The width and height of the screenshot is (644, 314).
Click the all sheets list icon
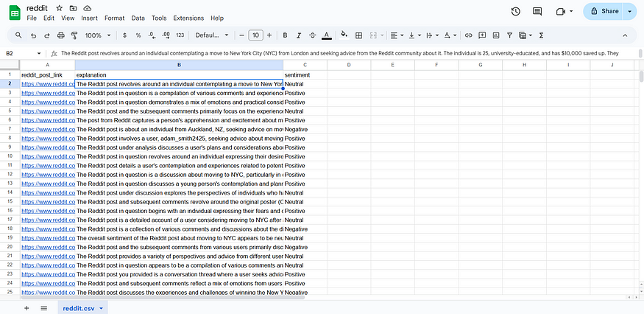[44, 308]
